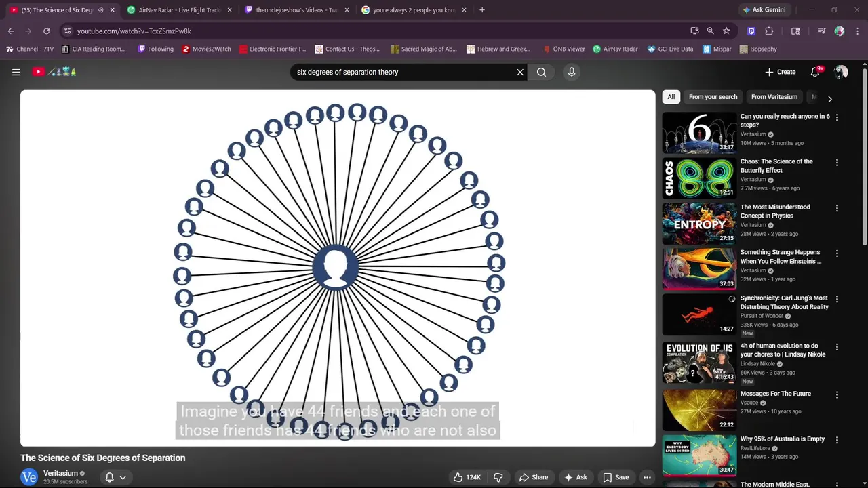Open Veritasium channel avatar
The image size is (868, 488).
click(x=29, y=477)
